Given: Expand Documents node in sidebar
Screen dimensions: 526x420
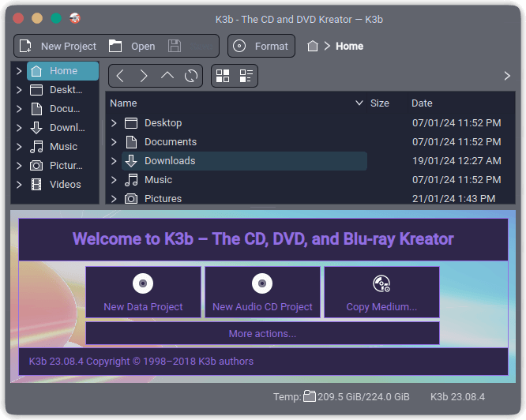Looking at the screenshot, I should click(x=19, y=109).
